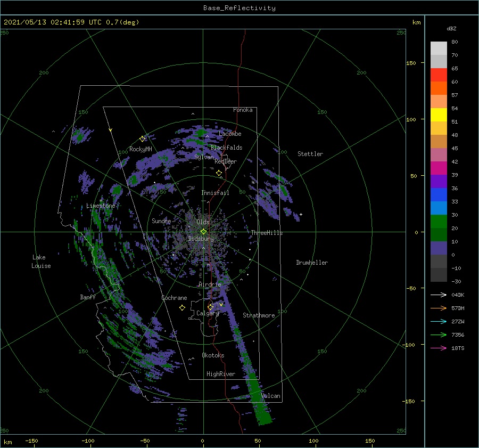479x448 pixels.
Task: Click the magenta 42 dBZ color swatch
Action: tap(439, 168)
